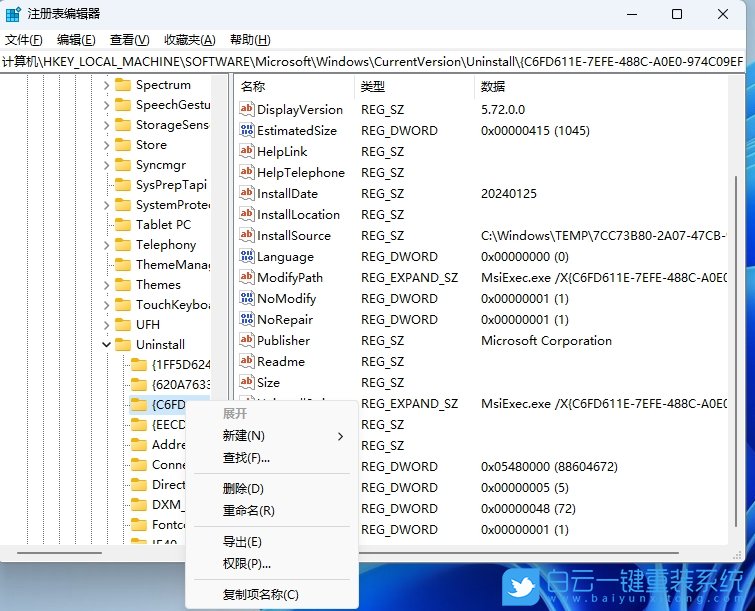Click the {1FF5D624 subkey folder icon
Screen dimensions: 755x611
[139, 364]
